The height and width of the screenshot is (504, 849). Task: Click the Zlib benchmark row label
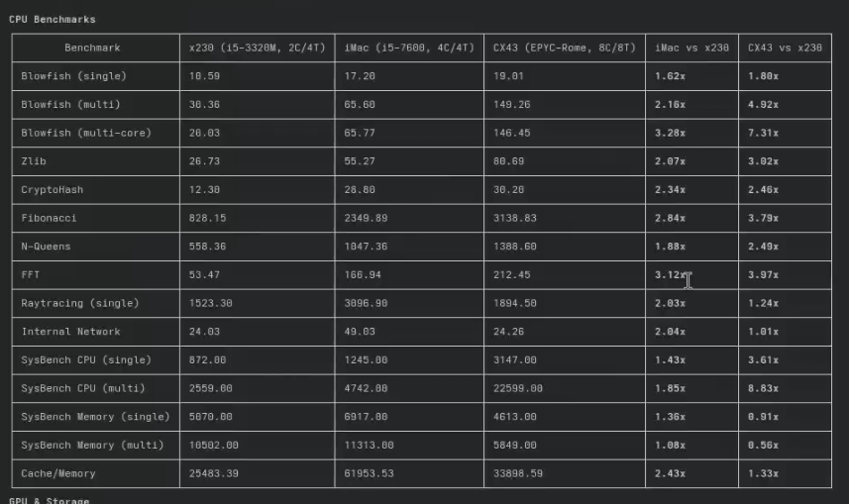click(33, 160)
